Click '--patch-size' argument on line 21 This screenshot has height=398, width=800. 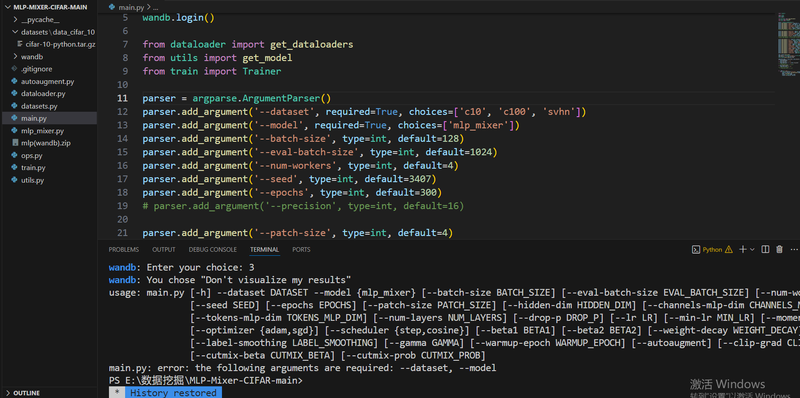click(292, 233)
